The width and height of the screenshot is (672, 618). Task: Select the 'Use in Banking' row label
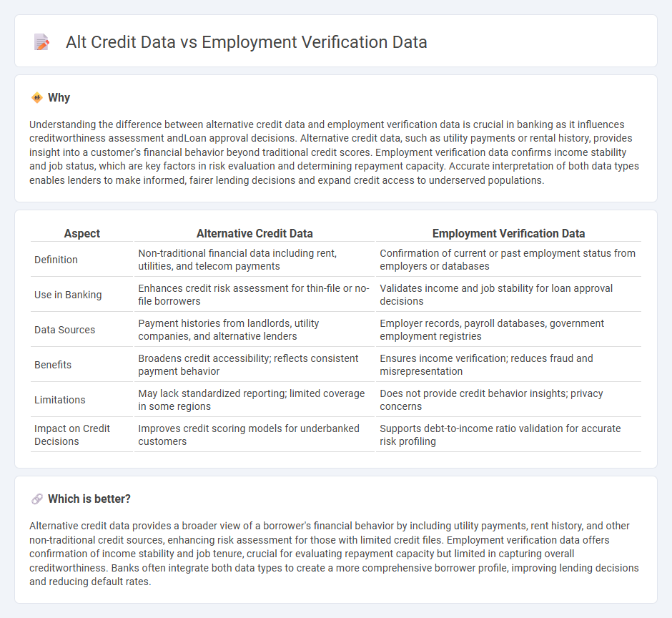[68, 295]
